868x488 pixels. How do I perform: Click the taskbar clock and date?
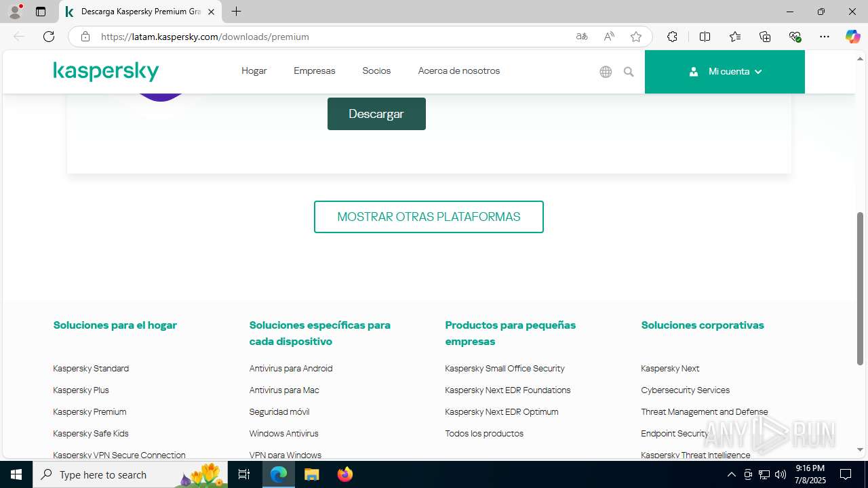[810, 474]
